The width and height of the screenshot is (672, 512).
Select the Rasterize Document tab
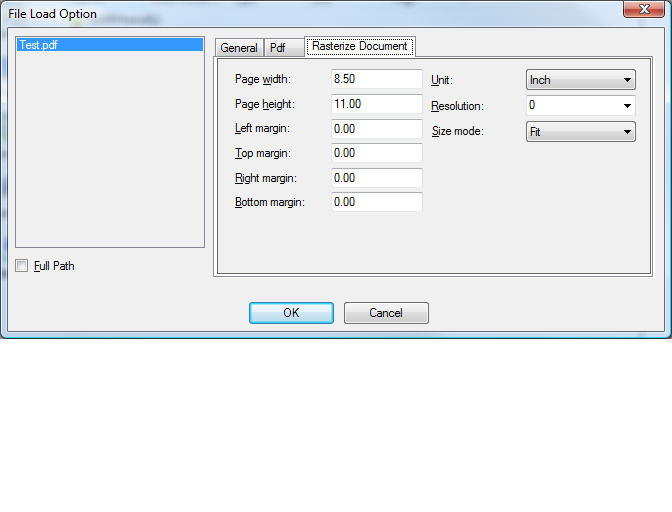click(359, 46)
